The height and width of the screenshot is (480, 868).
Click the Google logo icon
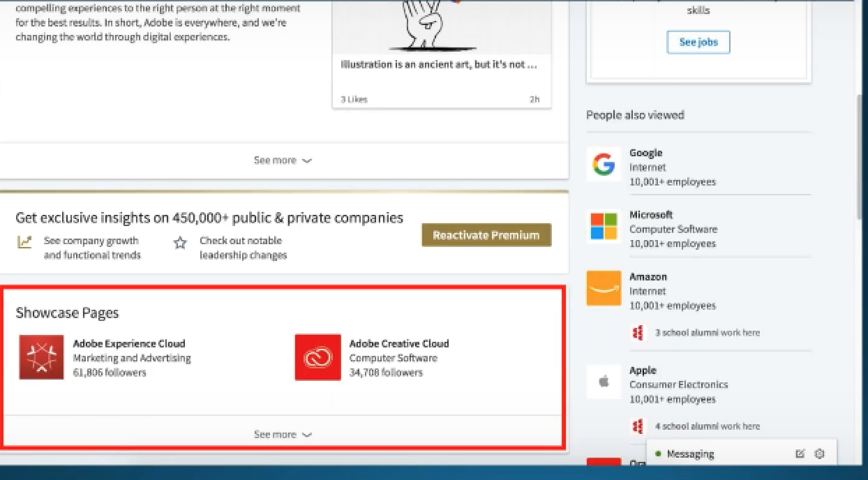coord(604,165)
